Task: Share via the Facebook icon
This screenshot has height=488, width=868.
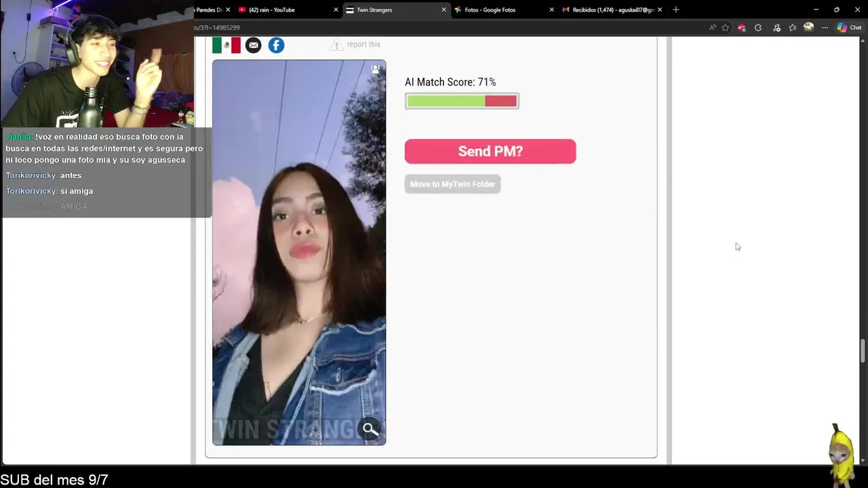Action: pos(276,45)
